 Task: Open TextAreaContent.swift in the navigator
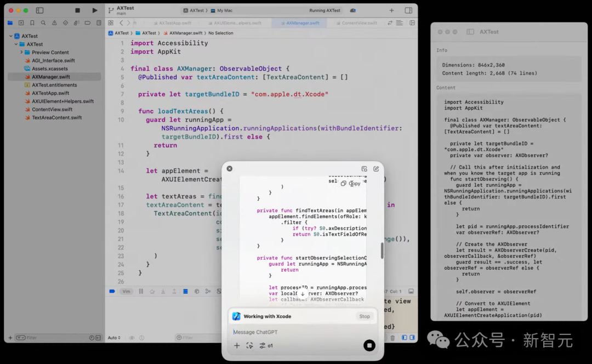56,117
